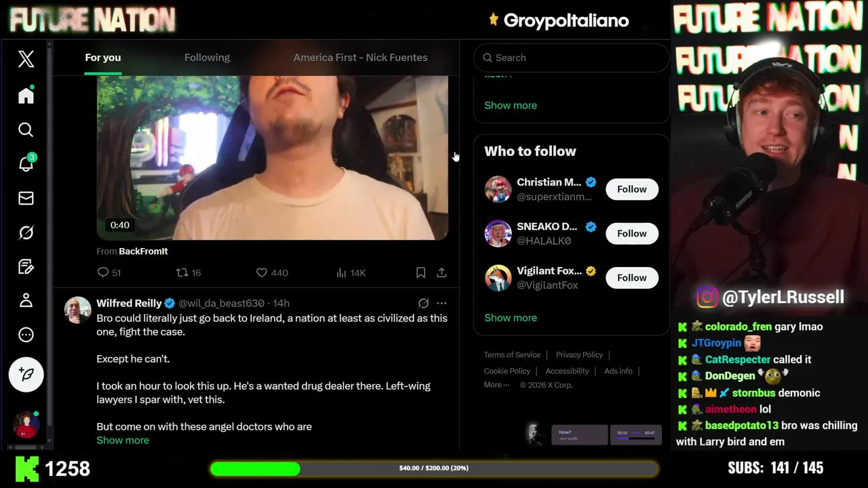Click the green donation goal progress bar

[x=434, y=468]
